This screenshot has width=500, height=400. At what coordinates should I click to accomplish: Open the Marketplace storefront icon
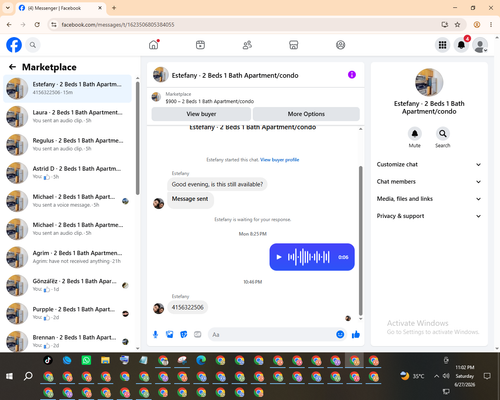tap(294, 45)
